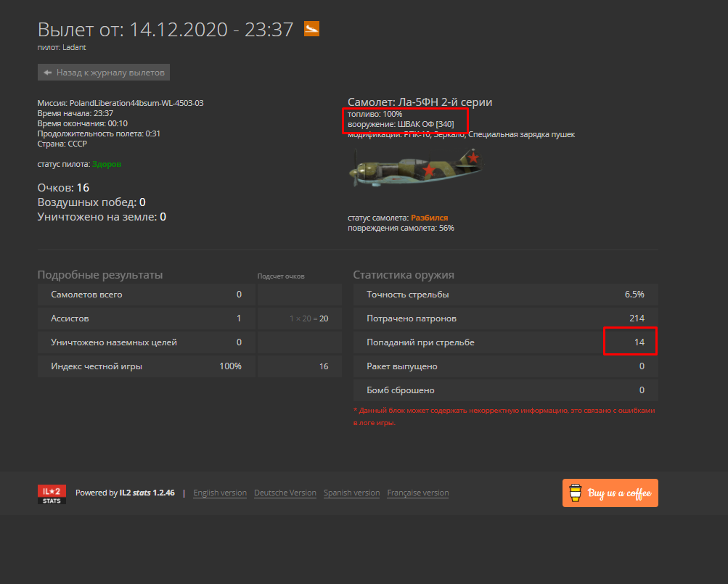This screenshot has width=728, height=584.
Task: Click the 'Потрачено патронов' row
Action: pos(506,318)
